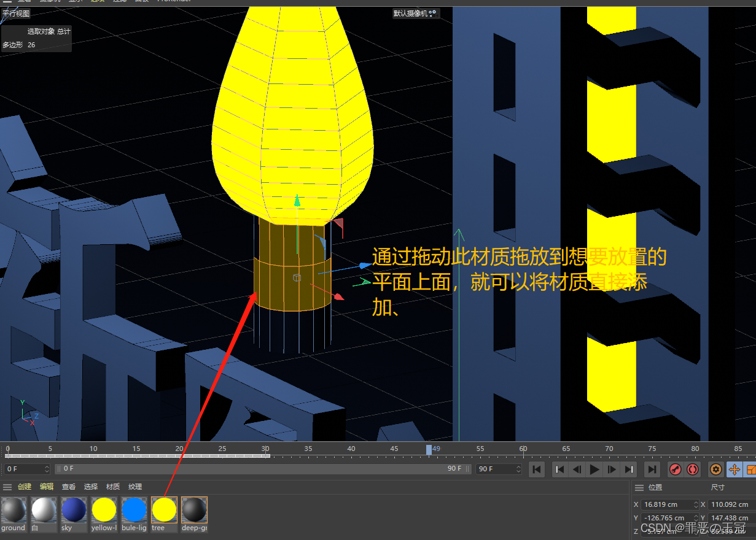Click the 位置 column header
The image size is (756, 540).
tap(655, 487)
